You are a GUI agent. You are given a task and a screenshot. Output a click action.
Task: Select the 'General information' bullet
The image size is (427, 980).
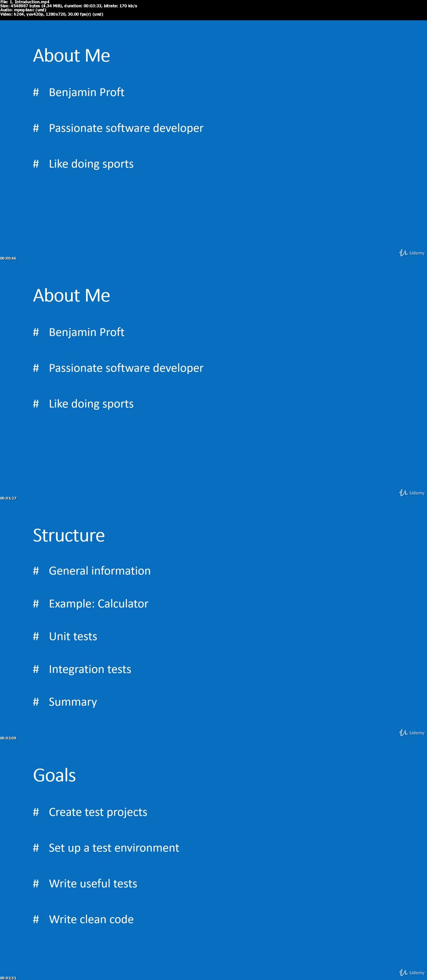click(x=100, y=571)
